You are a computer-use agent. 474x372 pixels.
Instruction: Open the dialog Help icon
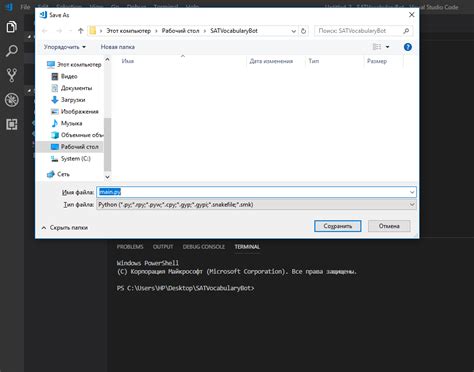(x=407, y=47)
